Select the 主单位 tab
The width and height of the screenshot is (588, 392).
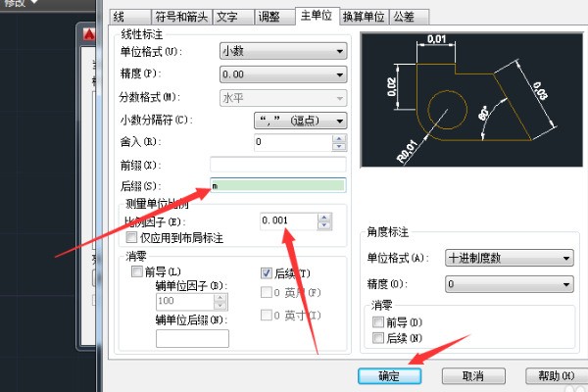317,16
